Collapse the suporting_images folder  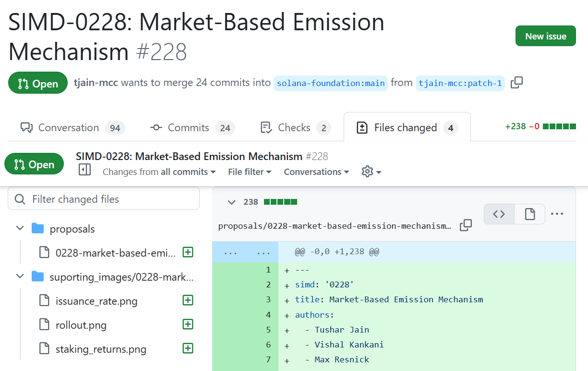point(20,276)
